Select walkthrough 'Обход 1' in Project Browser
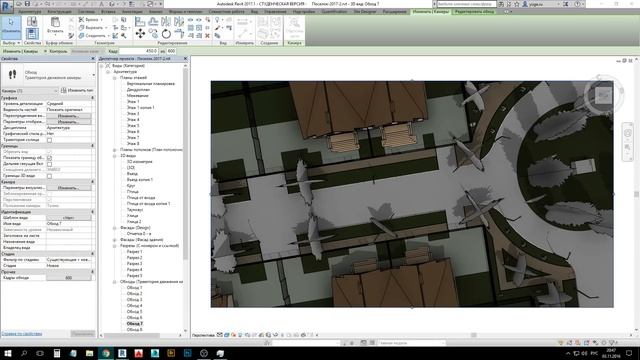 (x=134, y=288)
